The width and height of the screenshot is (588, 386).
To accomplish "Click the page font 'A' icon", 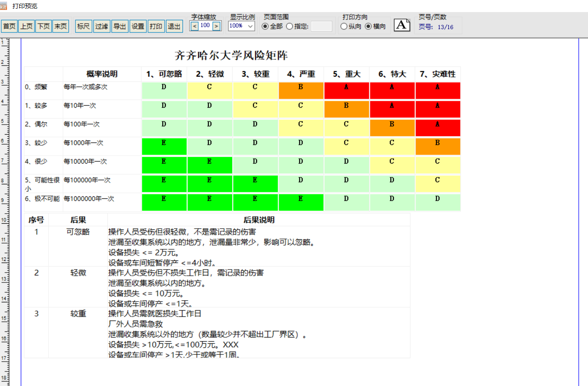I will point(402,25).
